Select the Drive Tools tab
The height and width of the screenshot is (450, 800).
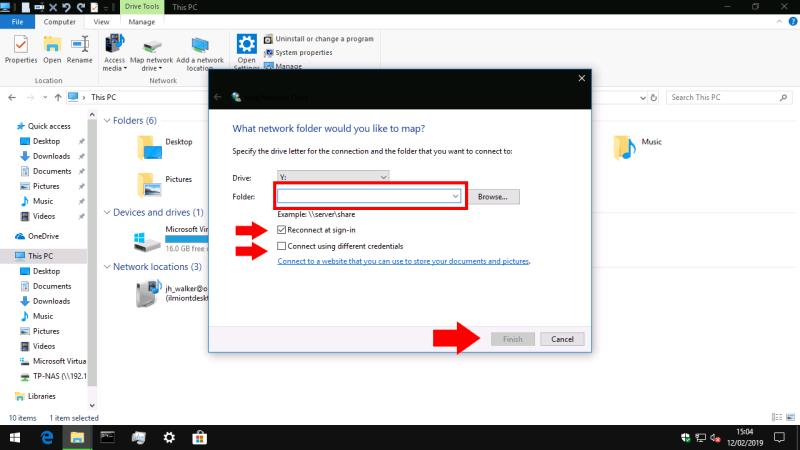141,7
